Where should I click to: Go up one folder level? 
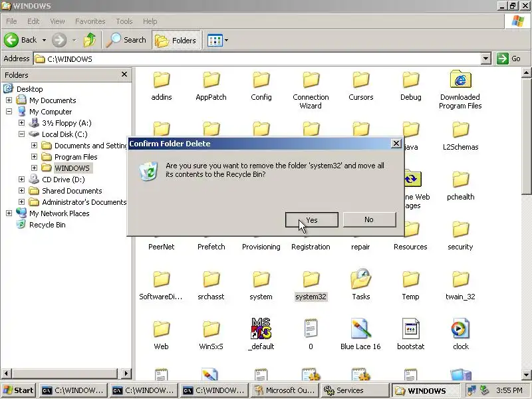90,40
